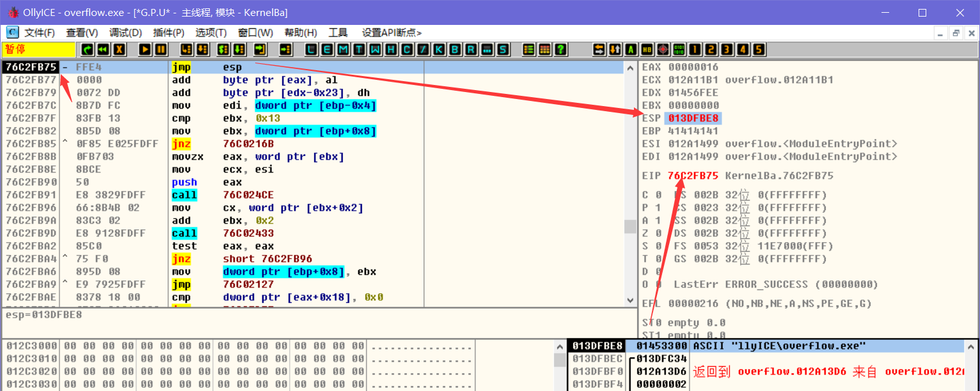
Task: Click the colored grid appearance icon
Action: click(544, 49)
